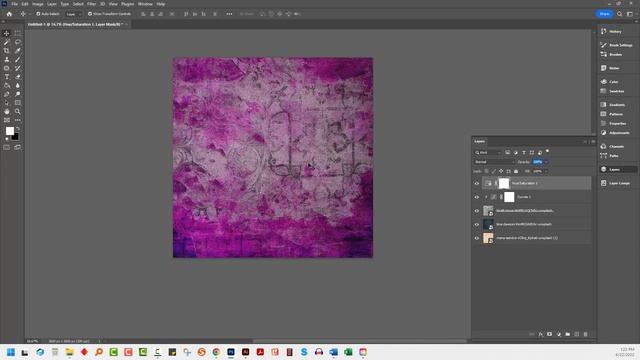Select the Brush tool
The image size is (640, 360).
coord(18,60)
